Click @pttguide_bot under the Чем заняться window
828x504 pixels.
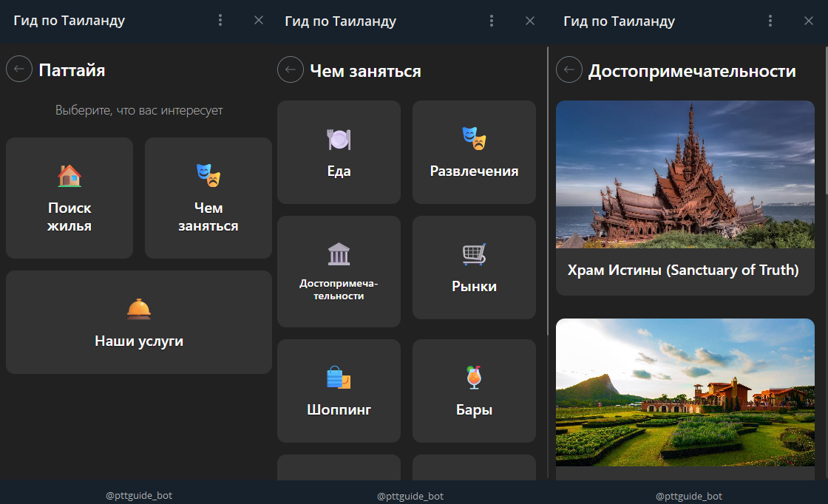pos(410,496)
